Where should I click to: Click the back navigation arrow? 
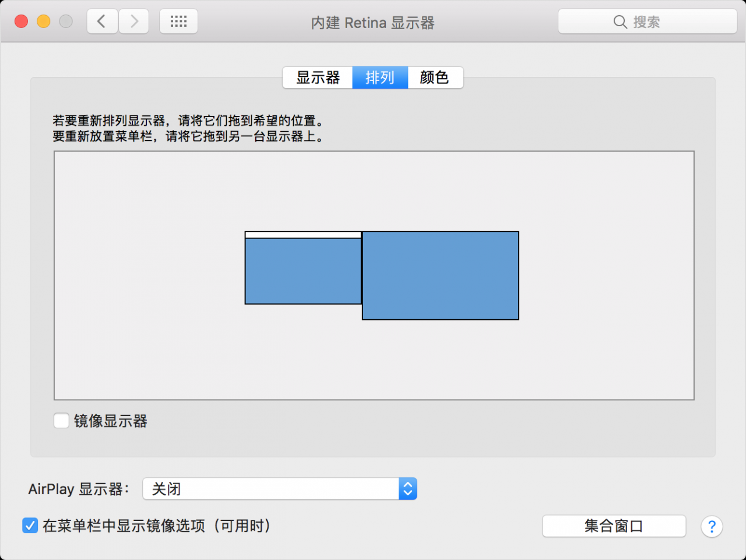[102, 21]
